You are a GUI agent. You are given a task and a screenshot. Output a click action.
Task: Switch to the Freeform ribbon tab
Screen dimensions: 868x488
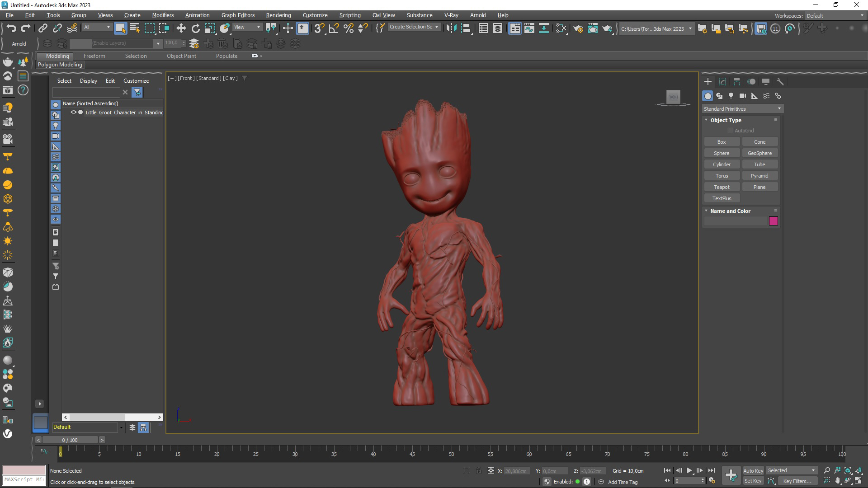(94, 56)
